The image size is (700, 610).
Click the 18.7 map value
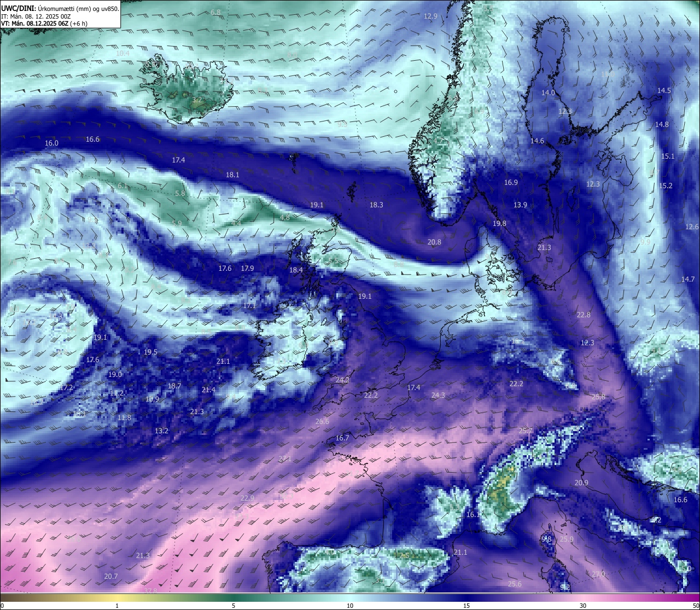(174, 386)
